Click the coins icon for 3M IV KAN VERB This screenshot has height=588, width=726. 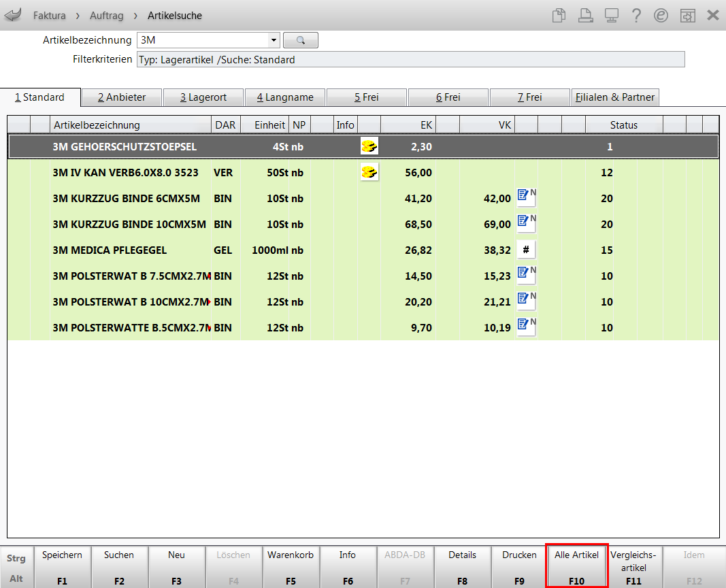pos(369,172)
